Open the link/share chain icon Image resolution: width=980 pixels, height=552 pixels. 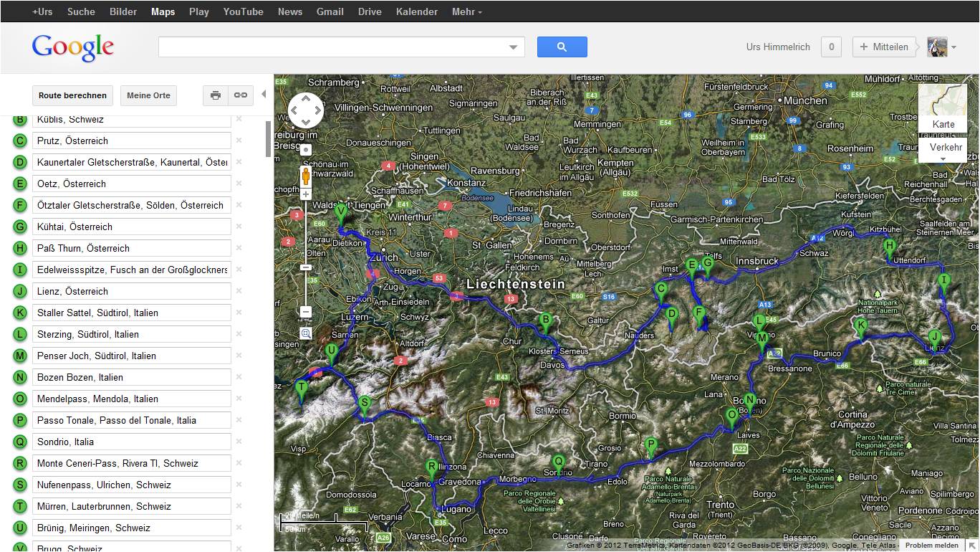[241, 95]
